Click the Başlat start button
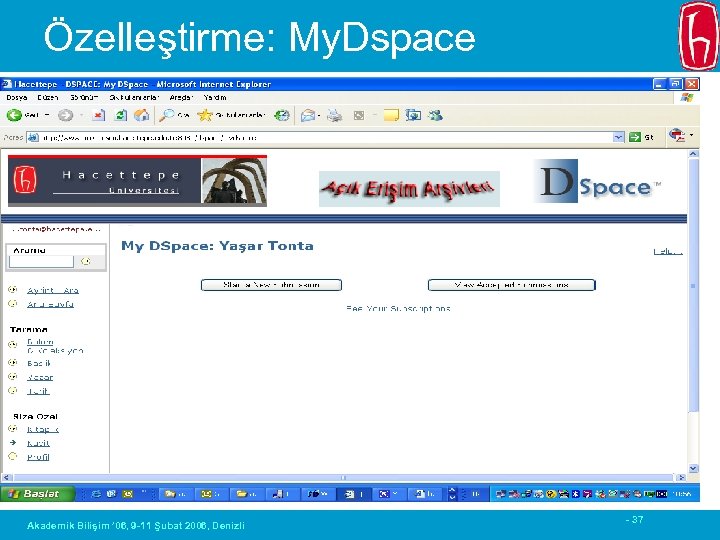Viewport: 720px width, 540px height. [38, 494]
